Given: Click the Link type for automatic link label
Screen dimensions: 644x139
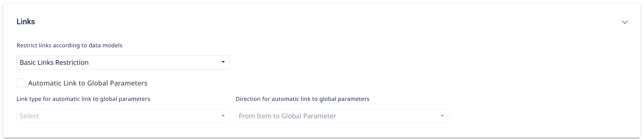Looking at the screenshot, I should pyautogui.click(x=83, y=99).
